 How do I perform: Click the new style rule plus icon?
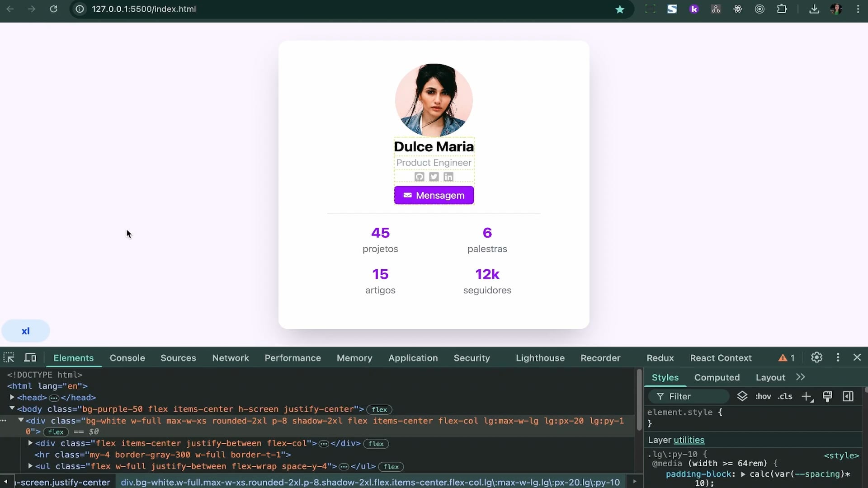click(807, 396)
